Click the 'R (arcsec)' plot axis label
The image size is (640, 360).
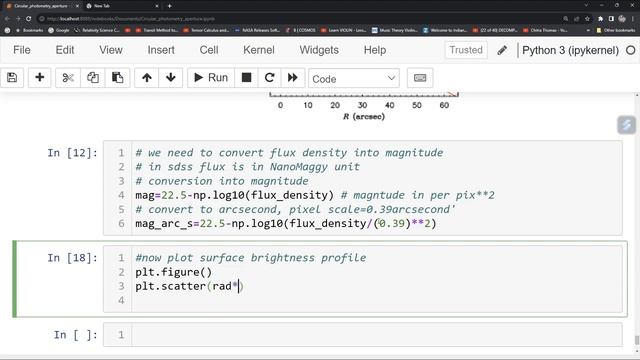coord(364,117)
